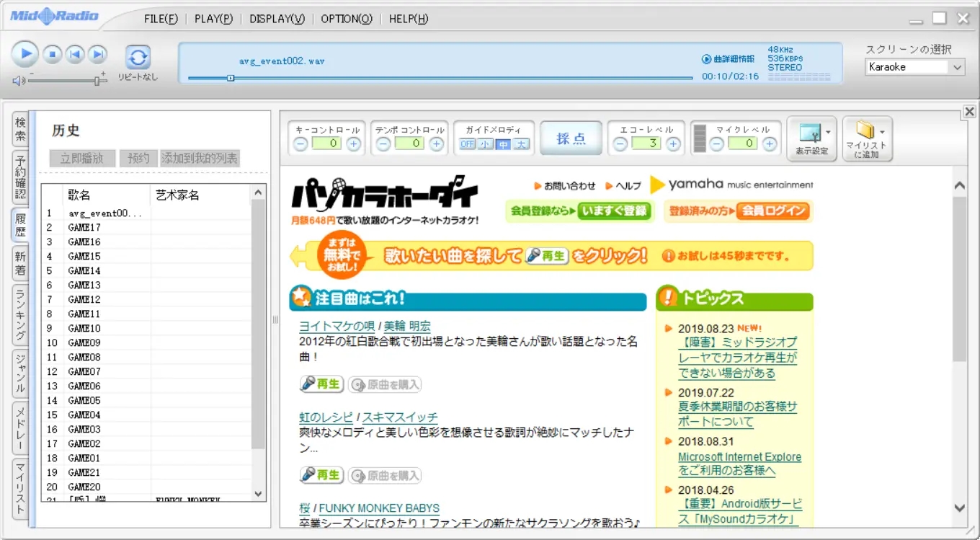Viewport: 980px width, 540px height.
Task: Click the volume slider track
Action: (x=65, y=81)
